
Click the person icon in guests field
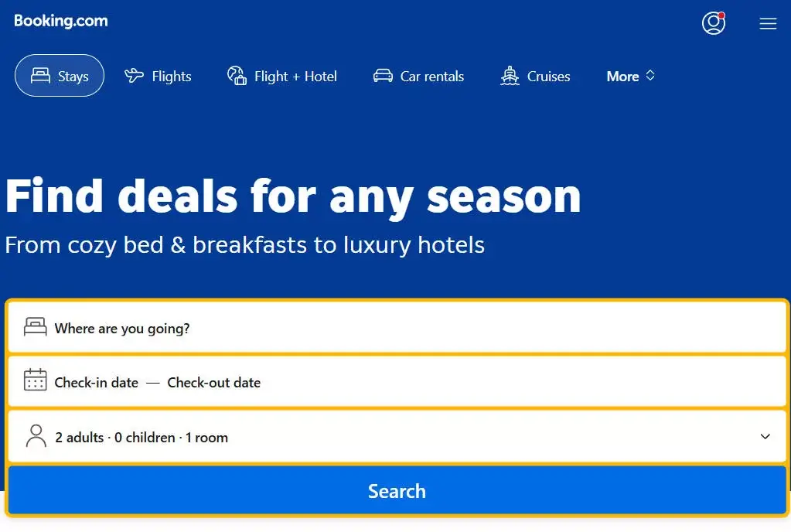(x=36, y=435)
